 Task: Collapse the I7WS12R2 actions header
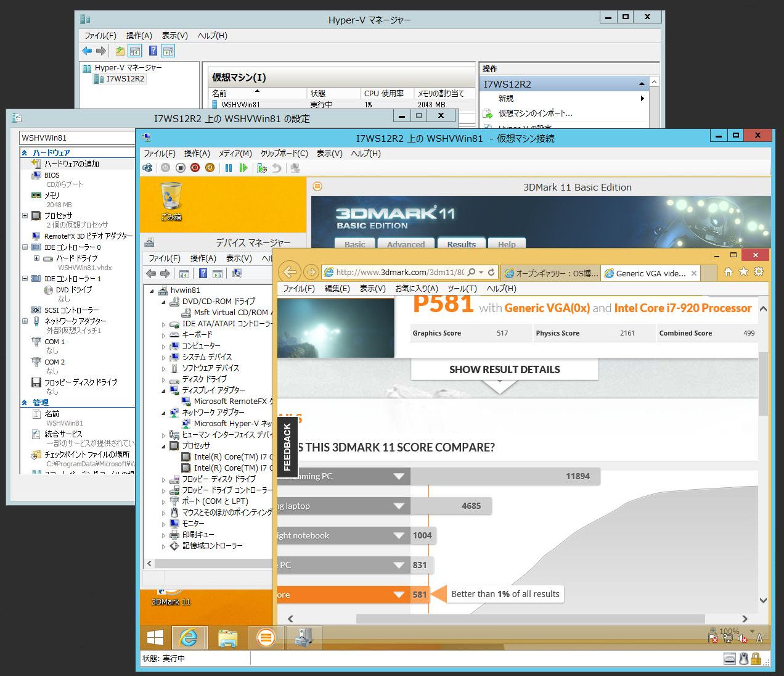pyautogui.click(x=642, y=84)
